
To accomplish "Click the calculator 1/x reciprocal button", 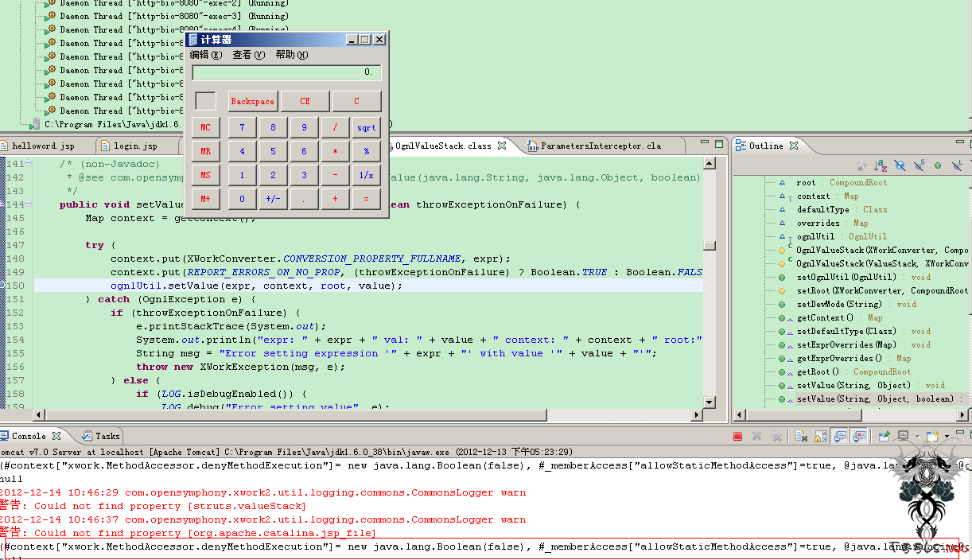I will click(x=366, y=175).
